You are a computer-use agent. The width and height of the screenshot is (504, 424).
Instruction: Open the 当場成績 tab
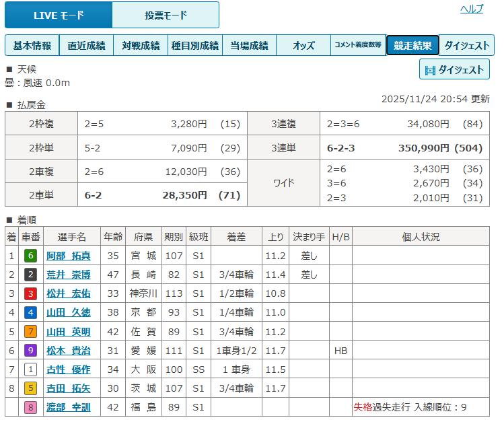pyautogui.click(x=249, y=46)
